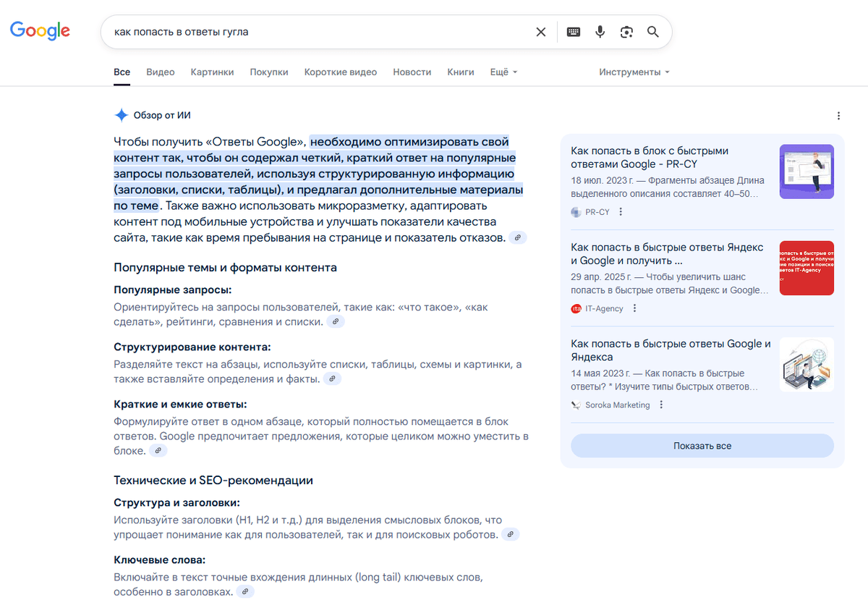The width and height of the screenshot is (868, 608).
Task: Clear the search query with the X icon
Action: [x=541, y=32]
